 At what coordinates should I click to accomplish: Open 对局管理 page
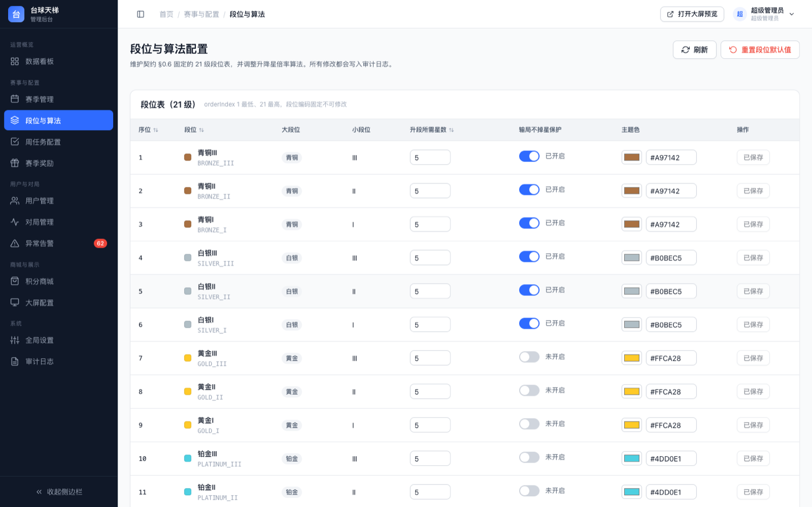[58, 222]
